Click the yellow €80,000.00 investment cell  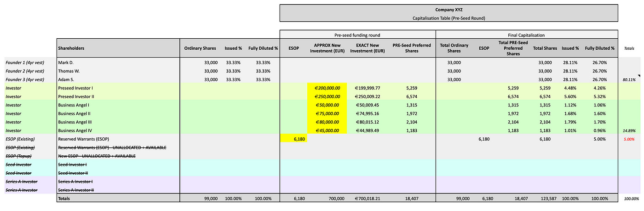coord(327,122)
